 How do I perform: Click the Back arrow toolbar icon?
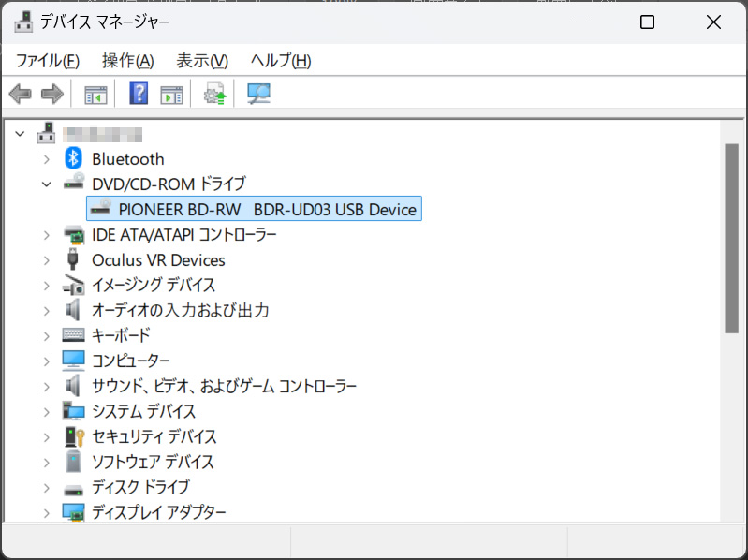[x=20, y=94]
